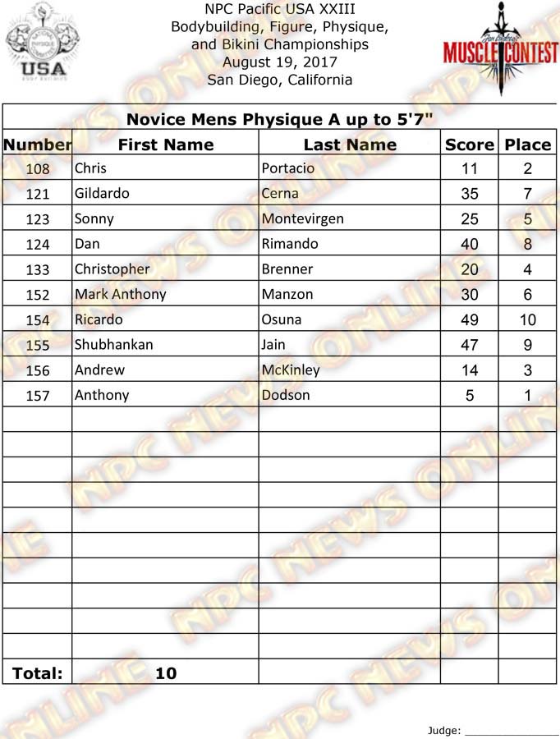
Task: Click Dan Rimando's score of 40
Action: (x=470, y=244)
